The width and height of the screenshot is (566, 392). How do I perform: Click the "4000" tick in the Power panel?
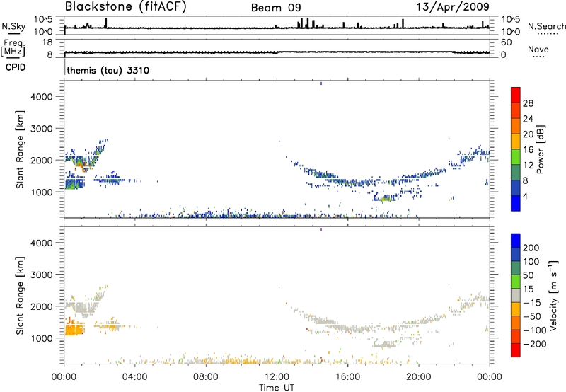point(42,97)
